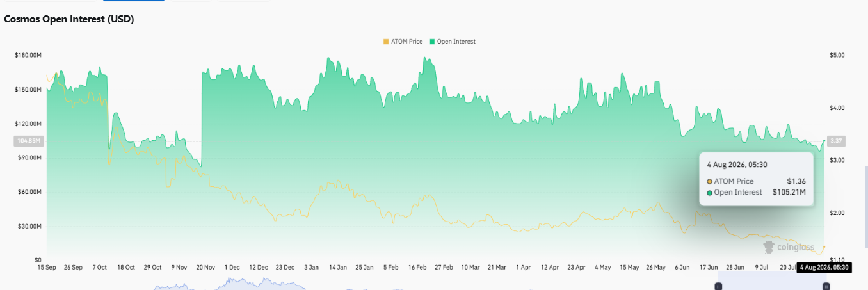This screenshot has height=290, width=868.
Task: Click the $90.00M y-axis label
Action: click(x=29, y=157)
